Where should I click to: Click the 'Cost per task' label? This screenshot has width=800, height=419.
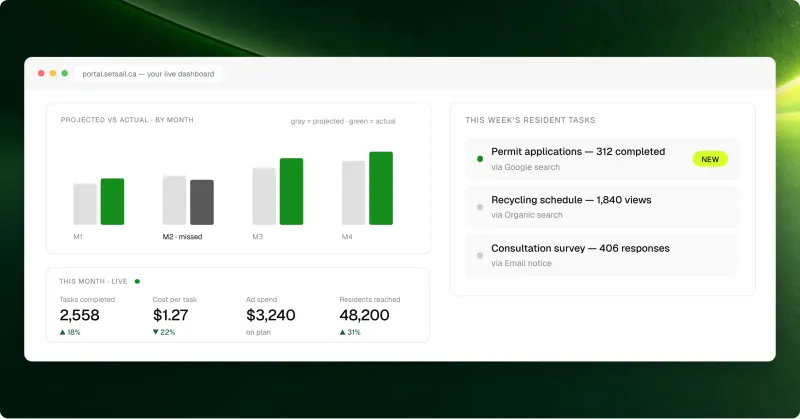coord(174,300)
